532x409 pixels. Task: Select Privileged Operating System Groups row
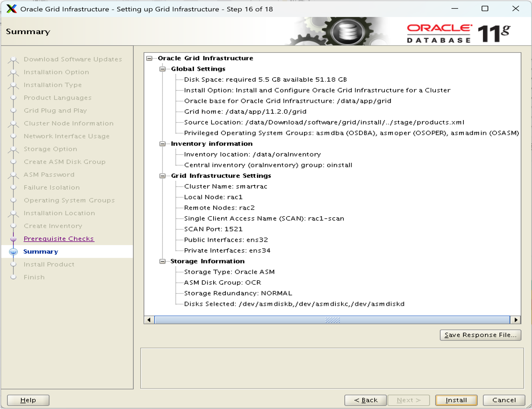pyautogui.click(x=352, y=133)
